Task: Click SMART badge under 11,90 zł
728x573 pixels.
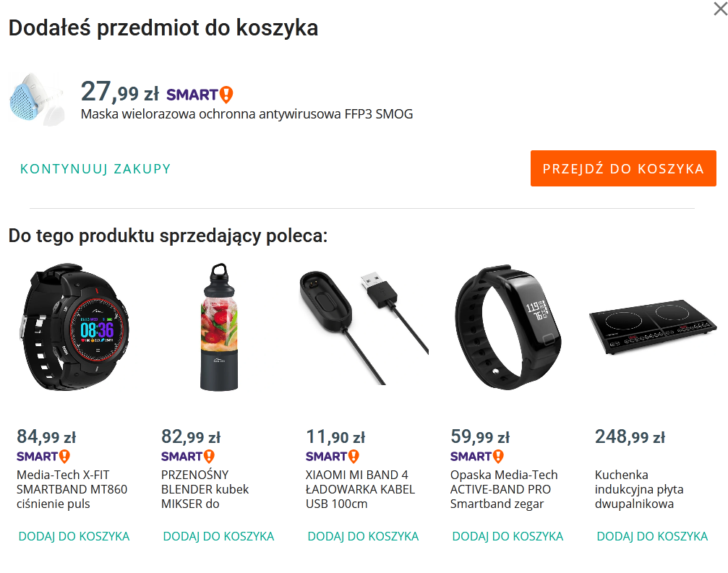Action: [x=333, y=457]
